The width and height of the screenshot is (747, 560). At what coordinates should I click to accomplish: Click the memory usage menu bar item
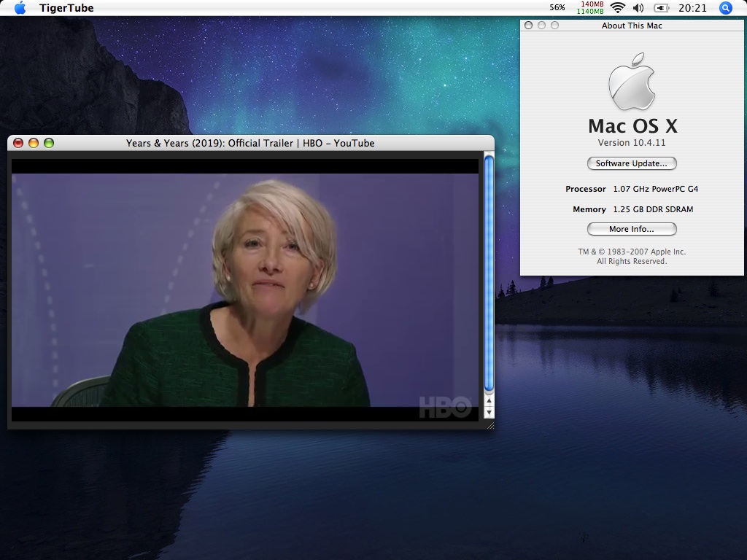pos(590,7)
